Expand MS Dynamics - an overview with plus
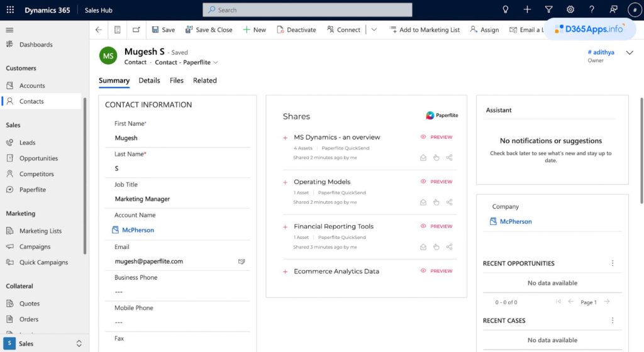 coord(285,138)
